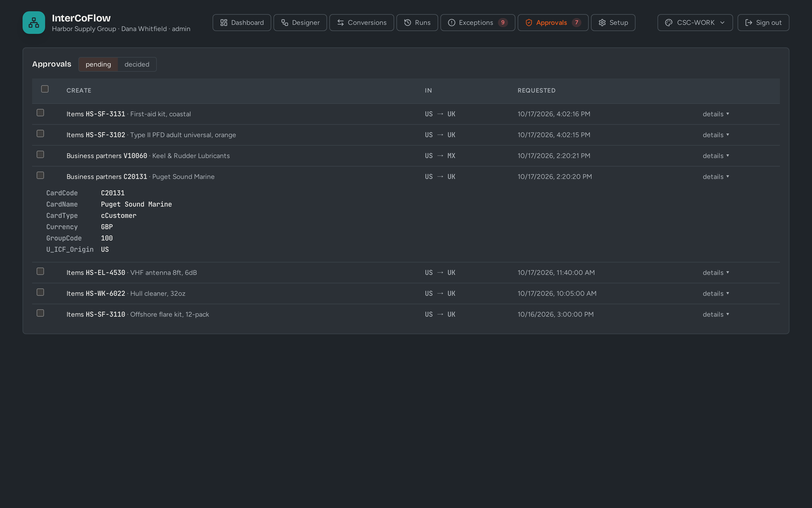Image resolution: width=812 pixels, height=508 pixels.
Task: Expand details for Offshore flare kit
Action: (x=716, y=314)
